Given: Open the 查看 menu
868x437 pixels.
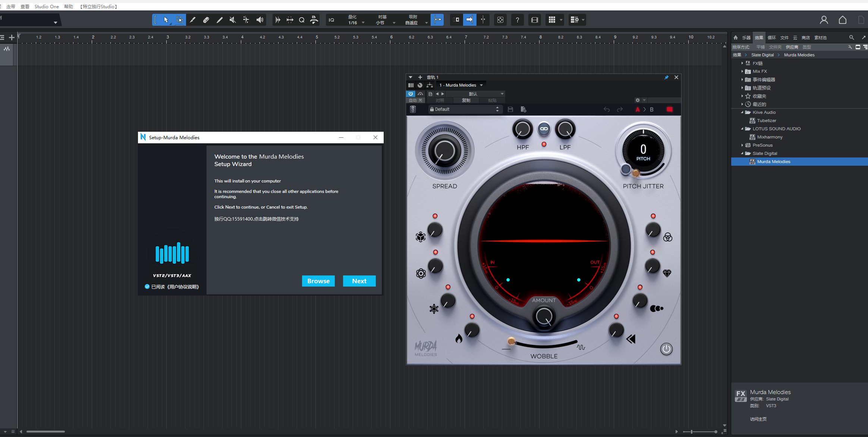Looking at the screenshot, I should coord(25,6).
